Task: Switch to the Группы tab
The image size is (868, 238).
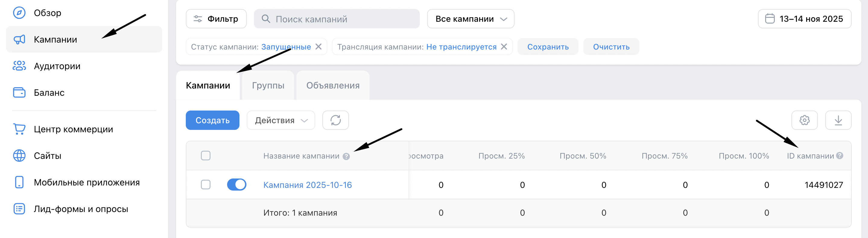Action: point(268,85)
